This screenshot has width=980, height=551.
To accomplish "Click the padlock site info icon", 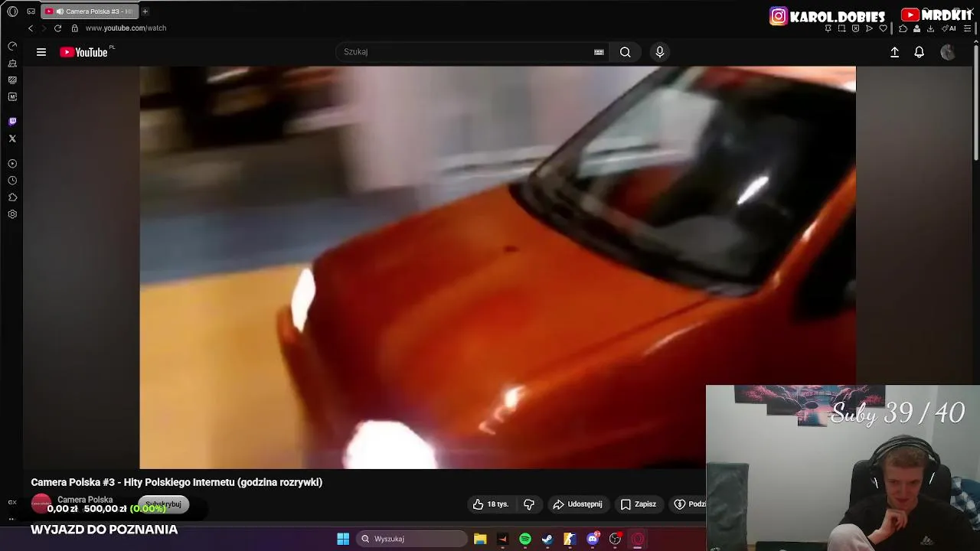I will (x=74, y=28).
